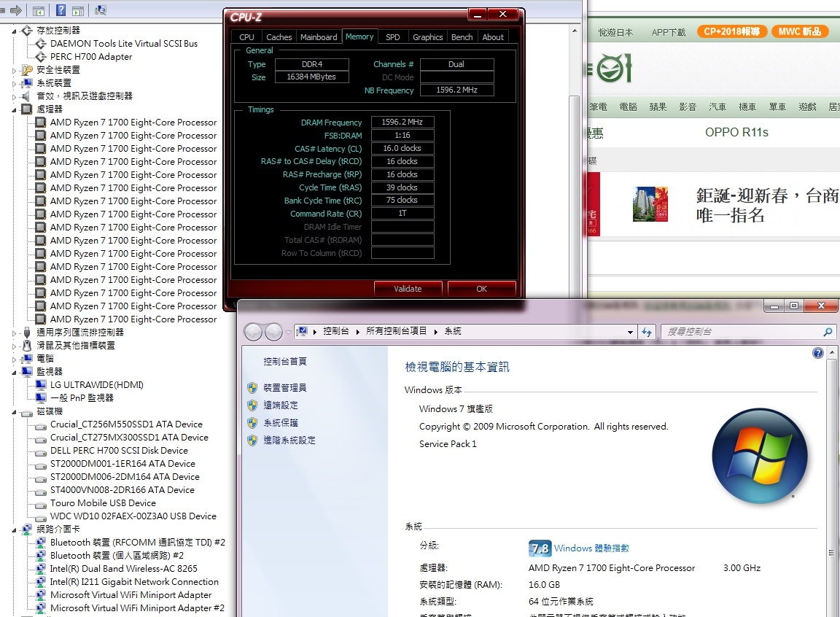Click 控制台首頁 in the System window

pyautogui.click(x=285, y=362)
